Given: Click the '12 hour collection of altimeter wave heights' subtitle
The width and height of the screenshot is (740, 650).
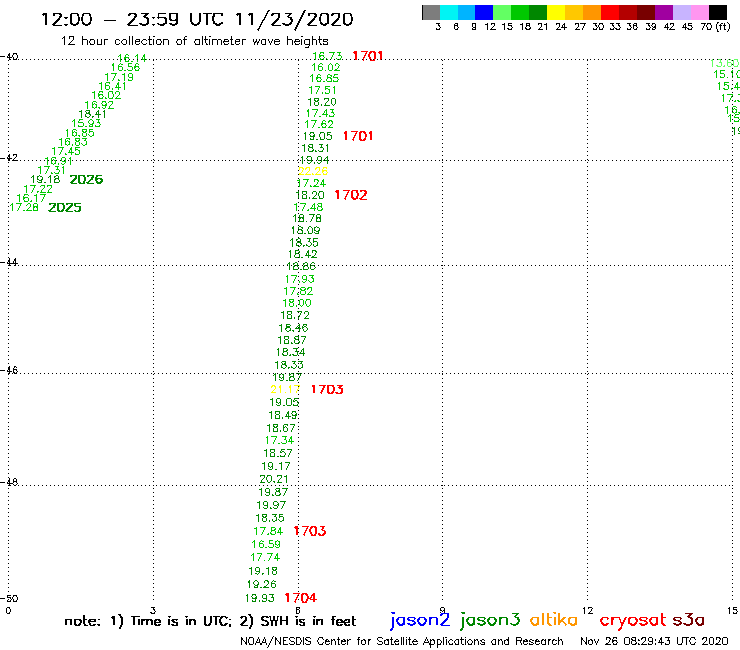Looking at the screenshot, I should coord(194,41).
